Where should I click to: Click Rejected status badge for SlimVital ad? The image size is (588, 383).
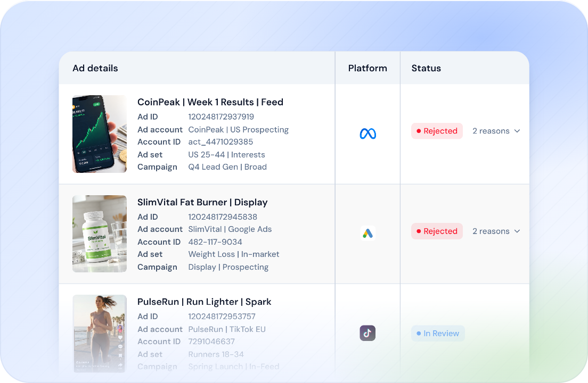click(x=437, y=231)
